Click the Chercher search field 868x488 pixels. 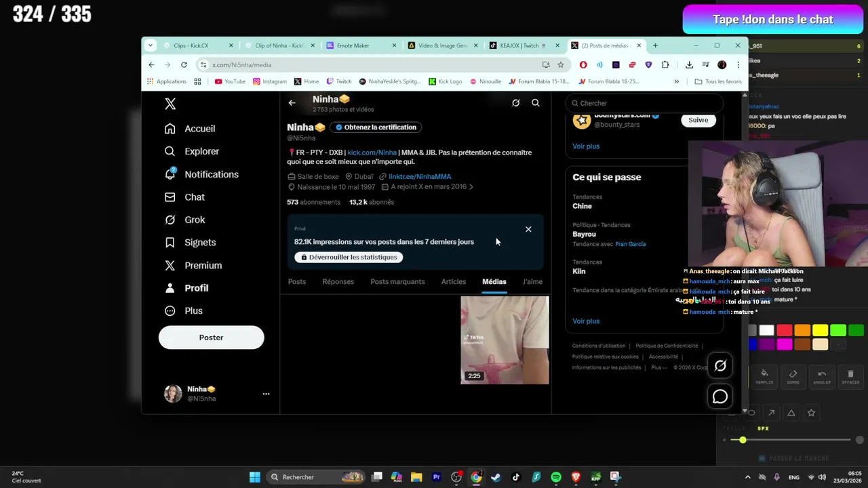[644, 103]
